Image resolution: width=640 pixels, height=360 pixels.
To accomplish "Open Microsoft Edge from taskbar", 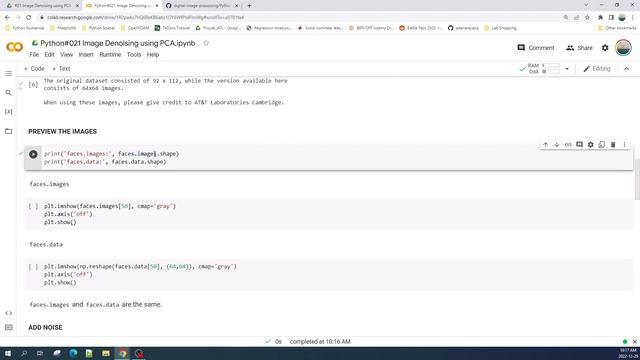I will [73, 353].
